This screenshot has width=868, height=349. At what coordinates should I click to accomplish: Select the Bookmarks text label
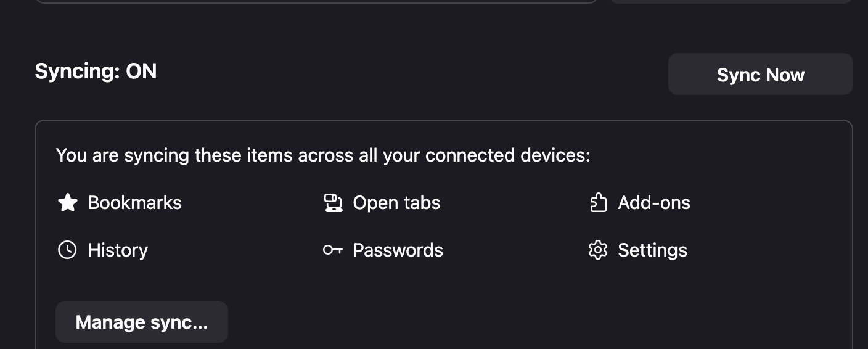pyautogui.click(x=134, y=203)
